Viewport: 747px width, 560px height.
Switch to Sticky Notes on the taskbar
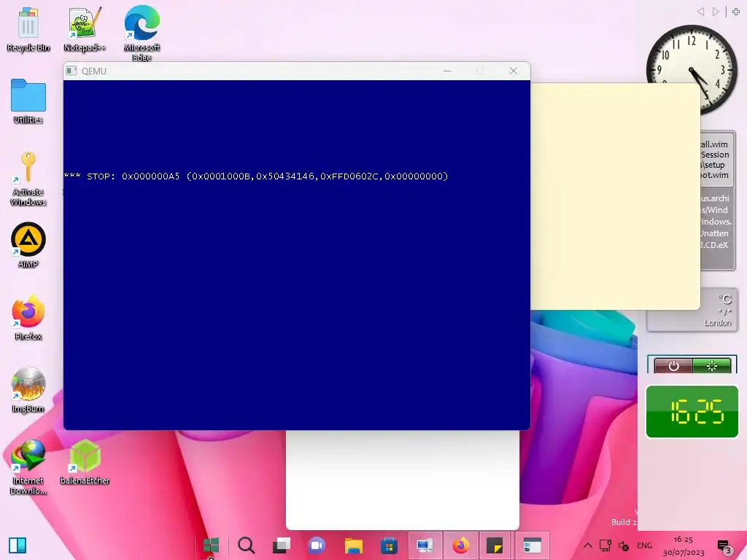click(495, 545)
